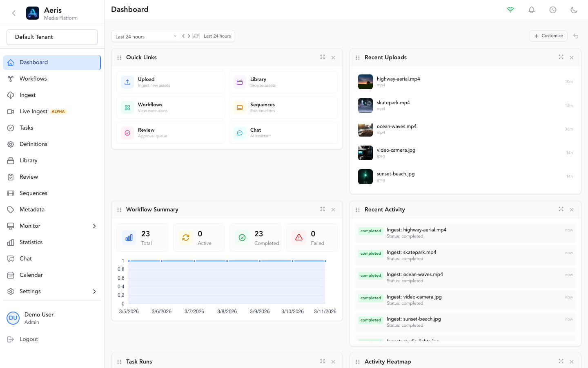Open the notifications bell
588x368 pixels.
click(532, 10)
